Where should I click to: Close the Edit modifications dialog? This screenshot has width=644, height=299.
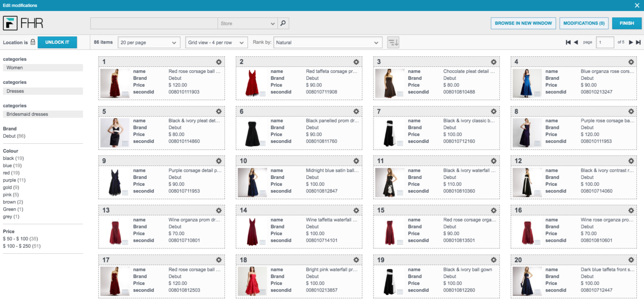[637, 5]
